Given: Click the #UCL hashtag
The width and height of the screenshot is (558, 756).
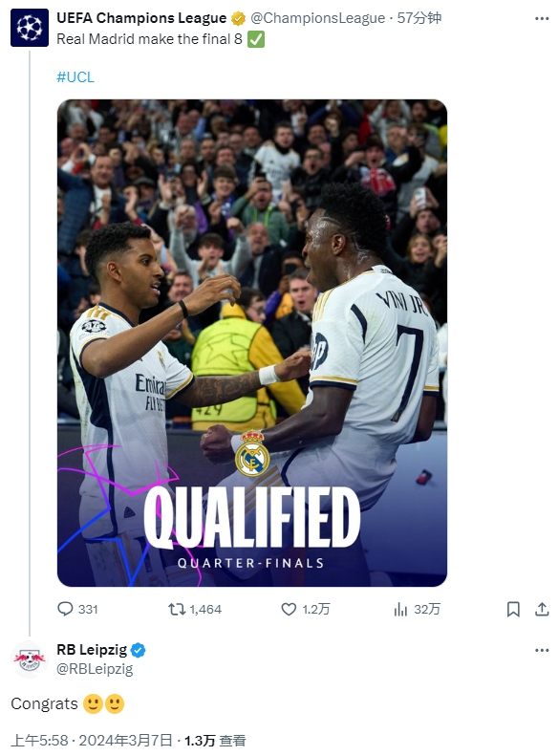Looking at the screenshot, I should (x=75, y=77).
